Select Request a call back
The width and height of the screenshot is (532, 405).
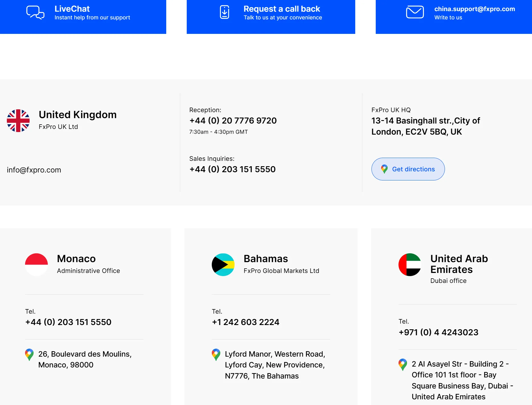[271, 17]
